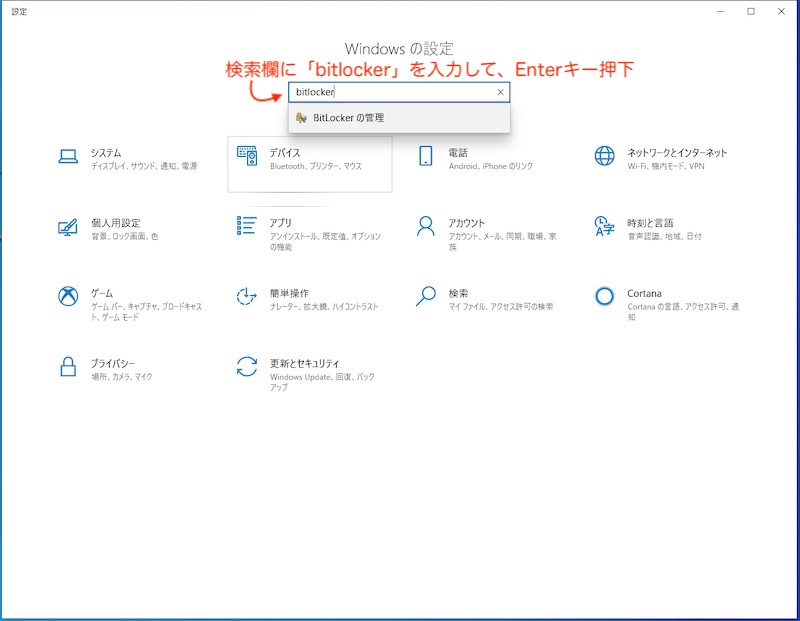Image resolution: width=800 pixels, height=621 pixels.
Task: Click "場所、カメラ、マイク" description text
Action: pos(121,377)
